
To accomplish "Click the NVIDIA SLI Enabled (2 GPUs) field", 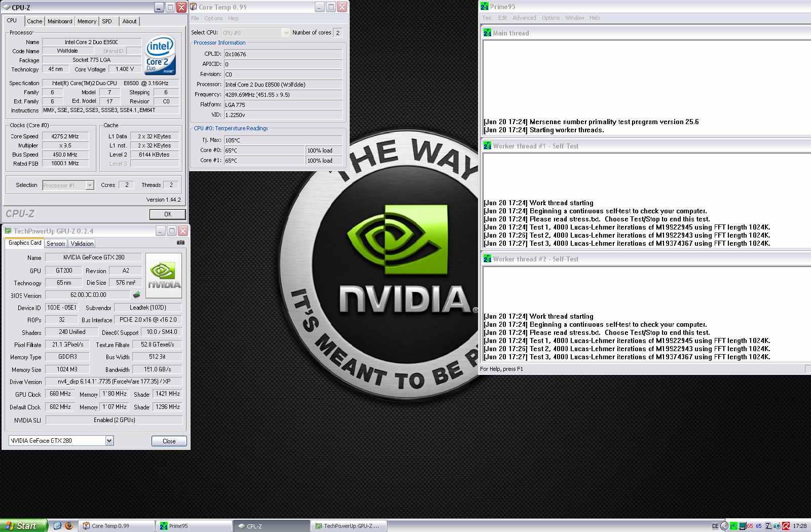I will (114, 420).
